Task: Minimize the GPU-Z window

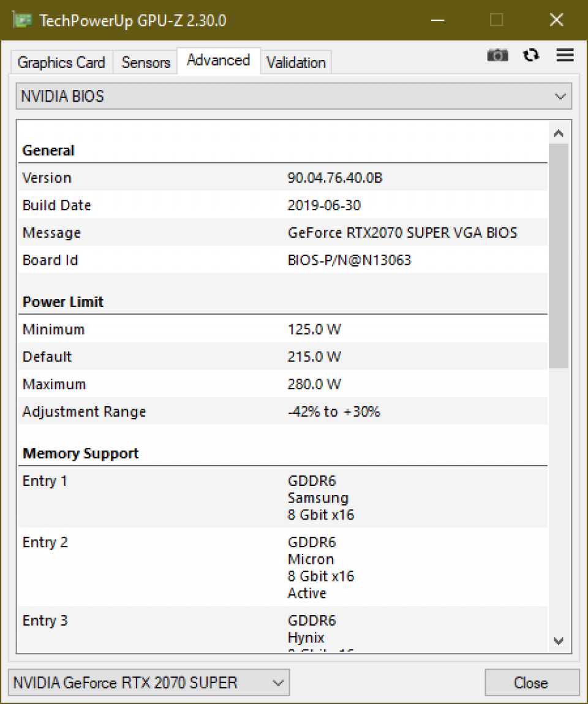Action: pos(438,20)
